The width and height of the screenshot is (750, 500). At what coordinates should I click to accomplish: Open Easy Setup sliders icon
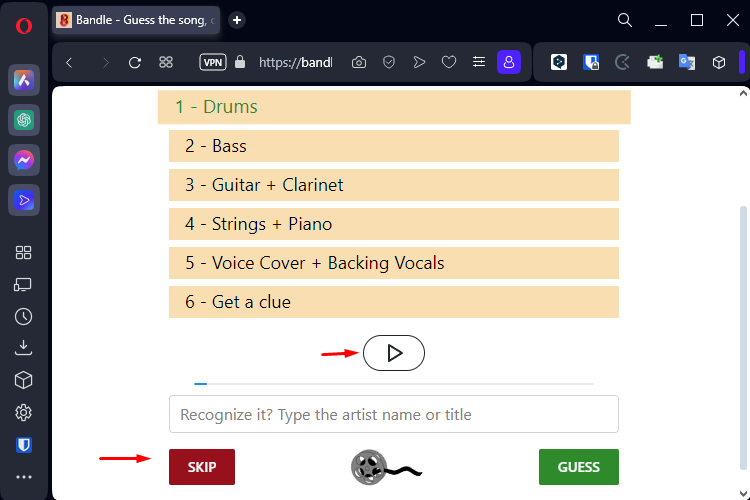(479, 62)
